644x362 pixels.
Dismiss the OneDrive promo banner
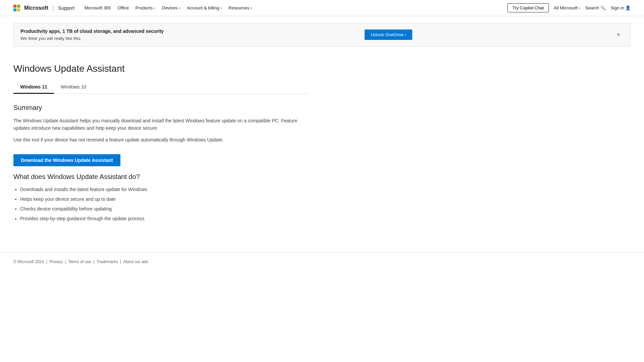coord(618,35)
